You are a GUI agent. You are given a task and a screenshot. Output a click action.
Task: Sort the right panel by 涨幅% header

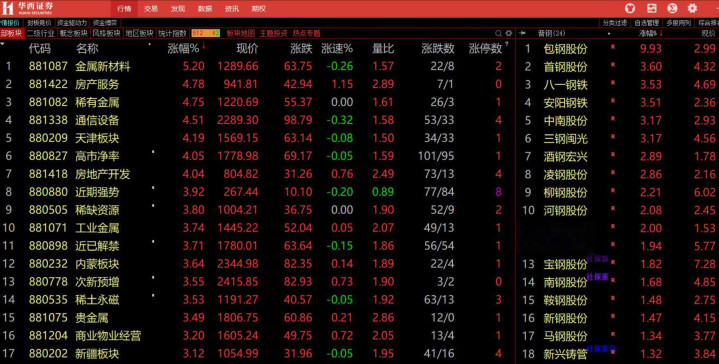[648, 33]
